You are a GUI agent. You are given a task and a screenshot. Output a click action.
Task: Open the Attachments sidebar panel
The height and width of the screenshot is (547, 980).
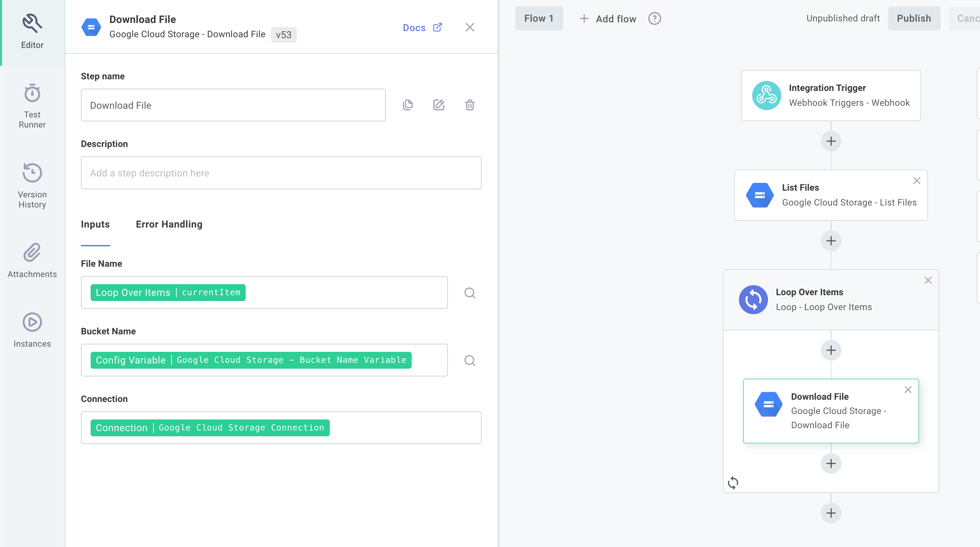[32, 261]
